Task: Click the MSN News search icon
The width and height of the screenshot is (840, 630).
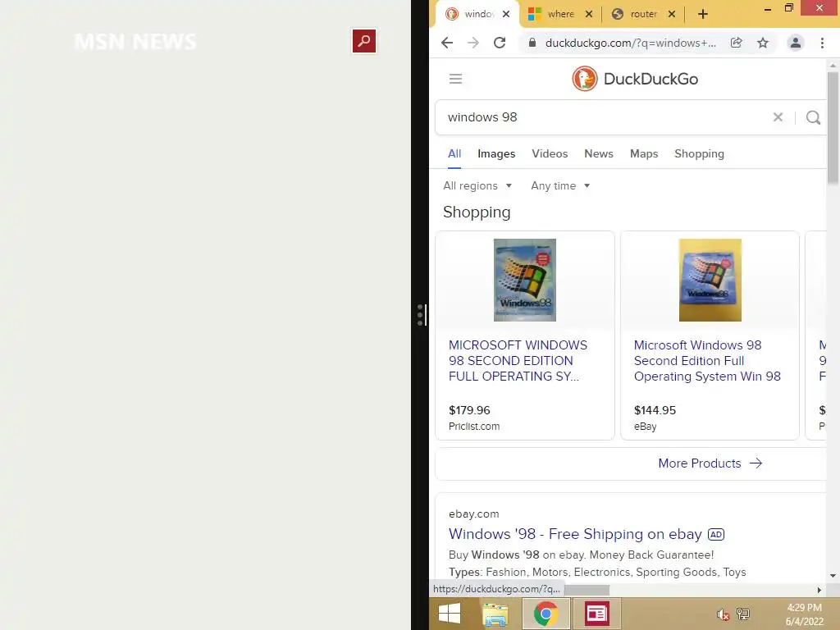Action: click(x=363, y=41)
